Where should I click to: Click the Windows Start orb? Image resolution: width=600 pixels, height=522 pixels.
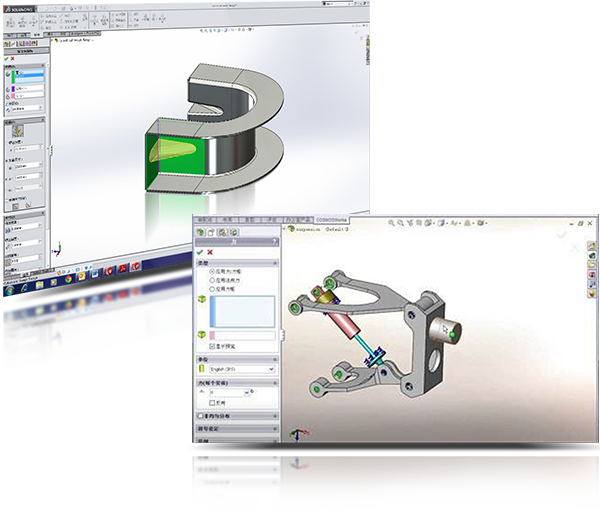(x=10, y=290)
